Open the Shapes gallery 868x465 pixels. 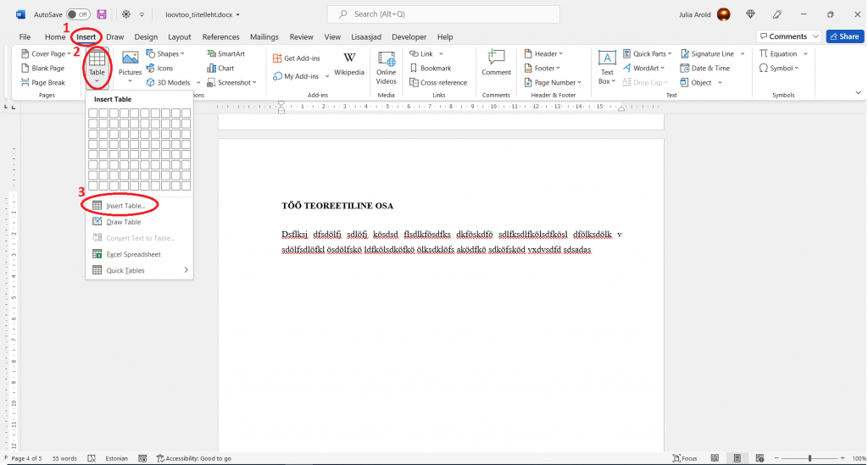[x=165, y=53]
